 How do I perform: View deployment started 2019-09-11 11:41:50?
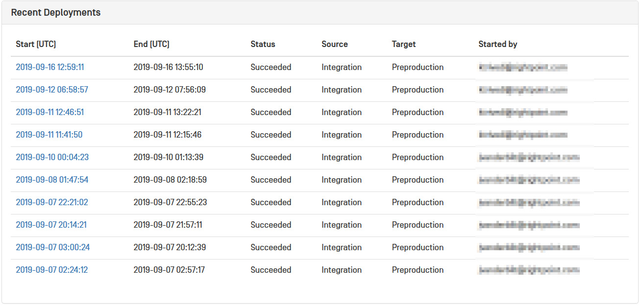[x=49, y=135]
